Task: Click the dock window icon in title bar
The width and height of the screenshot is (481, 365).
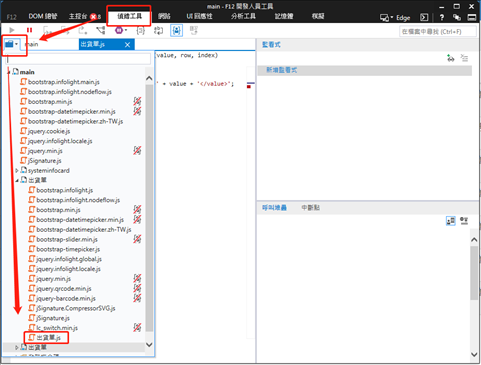Action: point(472,17)
